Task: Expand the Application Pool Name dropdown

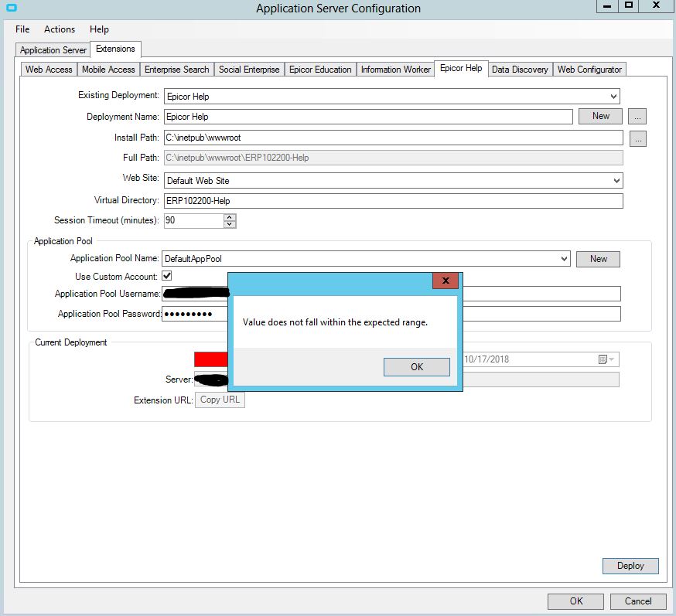Action: point(564,258)
